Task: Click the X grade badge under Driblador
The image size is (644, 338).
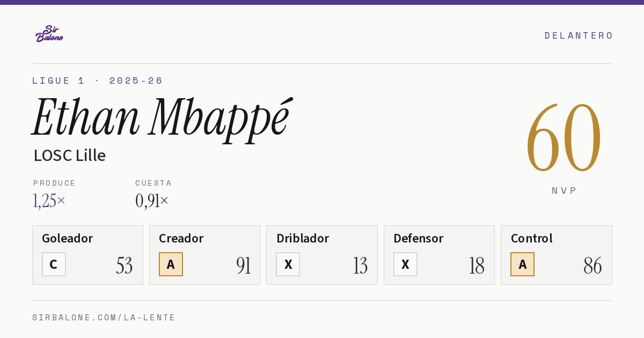Action: [x=288, y=264]
